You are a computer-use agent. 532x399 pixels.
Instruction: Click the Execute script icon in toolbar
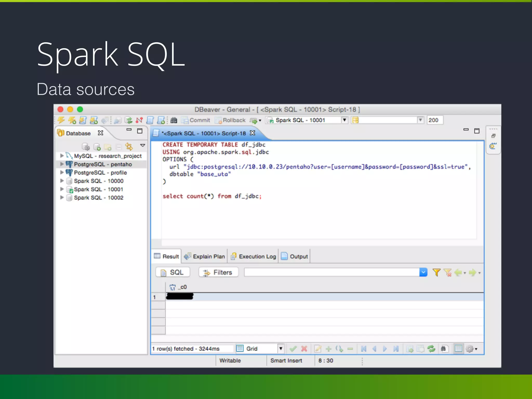[x=83, y=120]
